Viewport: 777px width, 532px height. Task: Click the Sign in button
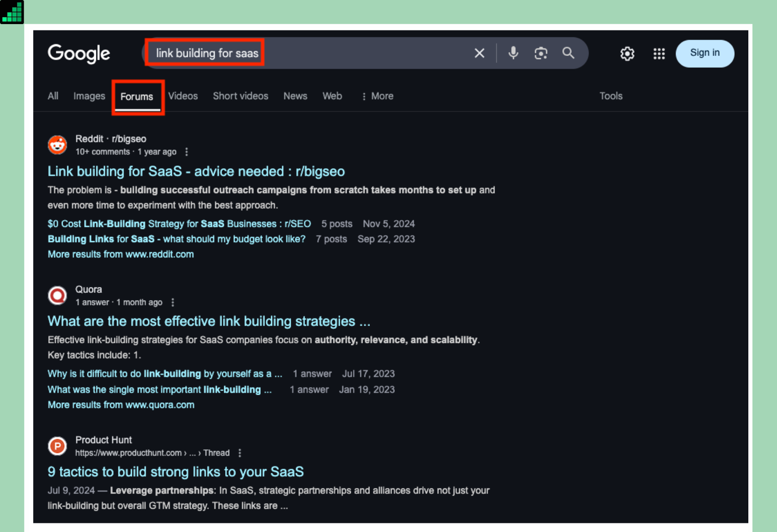(705, 53)
